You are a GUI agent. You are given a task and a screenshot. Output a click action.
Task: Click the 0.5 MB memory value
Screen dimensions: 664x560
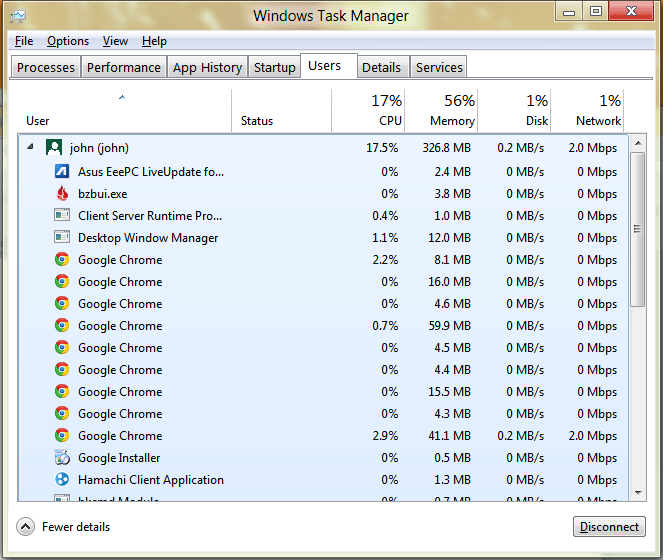coord(452,457)
